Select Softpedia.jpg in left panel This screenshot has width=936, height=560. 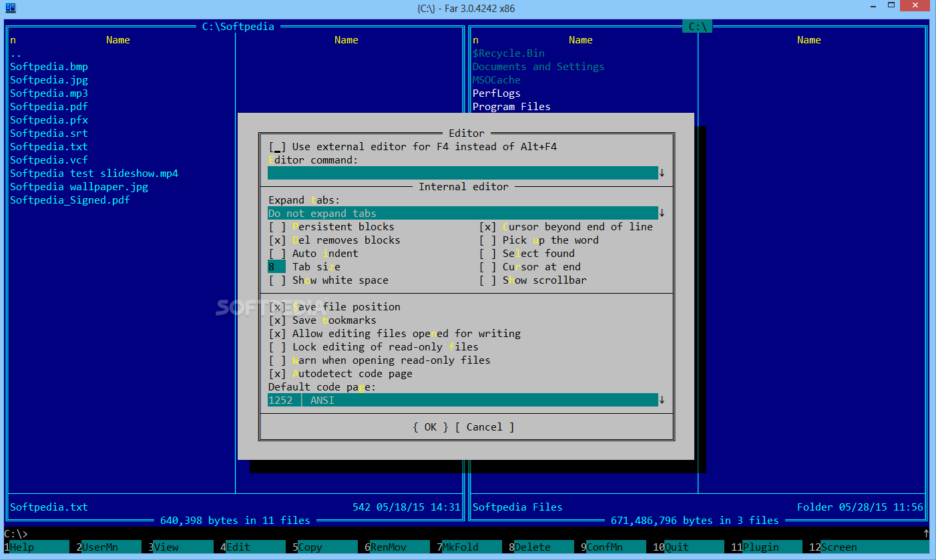[49, 80]
